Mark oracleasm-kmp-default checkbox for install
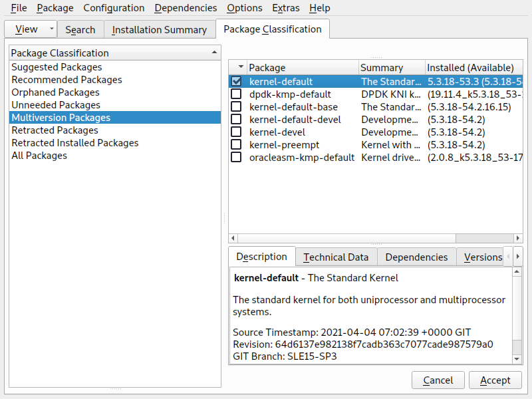Image resolution: width=532 pixels, height=399 pixels. pos(236,158)
